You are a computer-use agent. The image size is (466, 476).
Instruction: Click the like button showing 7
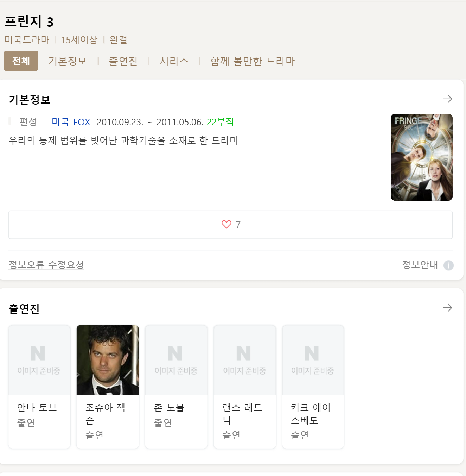(x=230, y=225)
